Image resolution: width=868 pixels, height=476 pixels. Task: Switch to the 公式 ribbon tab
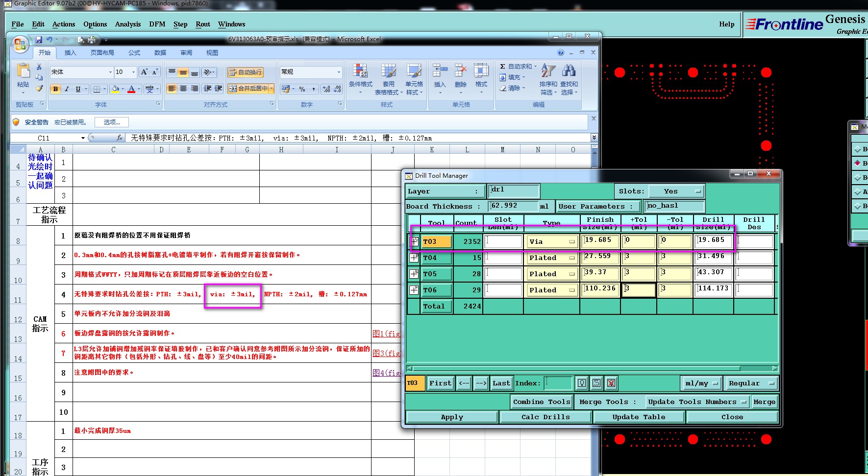pyautogui.click(x=134, y=52)
